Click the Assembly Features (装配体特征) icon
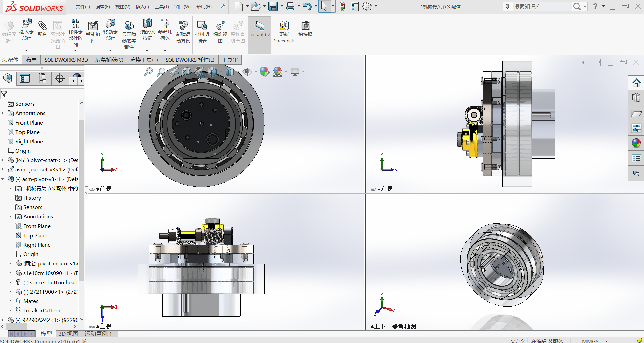644x343 pixels. (x=147, y=23)
